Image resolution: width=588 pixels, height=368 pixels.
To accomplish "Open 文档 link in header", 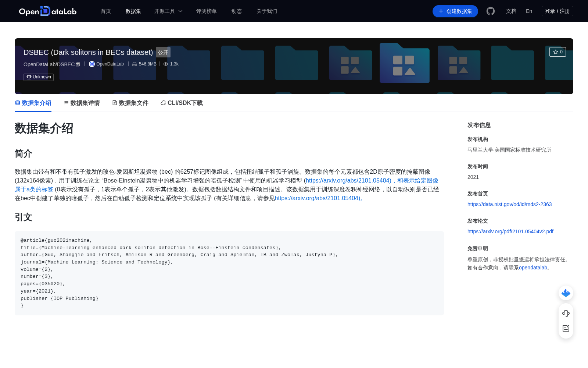I will click(x=511, y=11).
